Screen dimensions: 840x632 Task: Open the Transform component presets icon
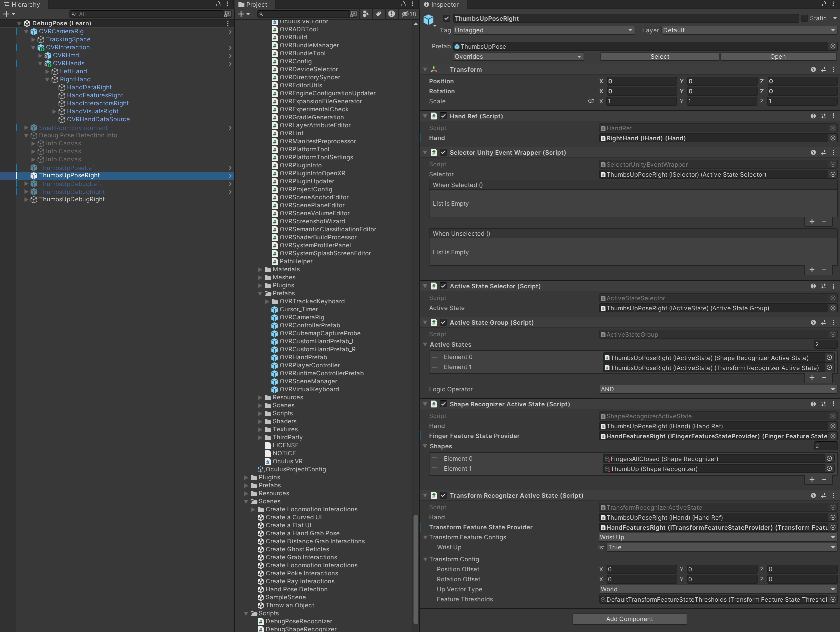click(823, 69)
